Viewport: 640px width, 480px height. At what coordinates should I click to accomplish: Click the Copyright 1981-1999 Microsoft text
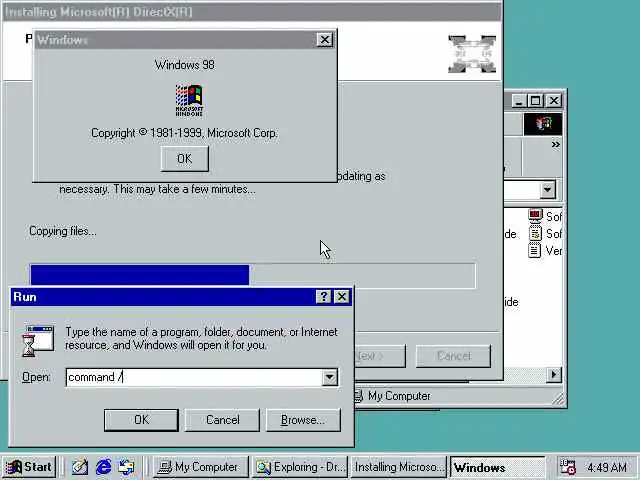tap(184, 133)
